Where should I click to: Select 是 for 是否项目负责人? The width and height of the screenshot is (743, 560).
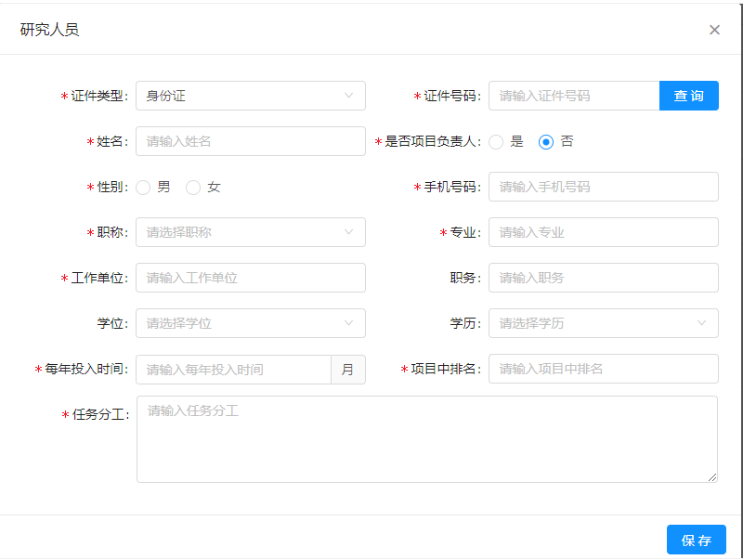pyautogui.click(x=495, y=142)
